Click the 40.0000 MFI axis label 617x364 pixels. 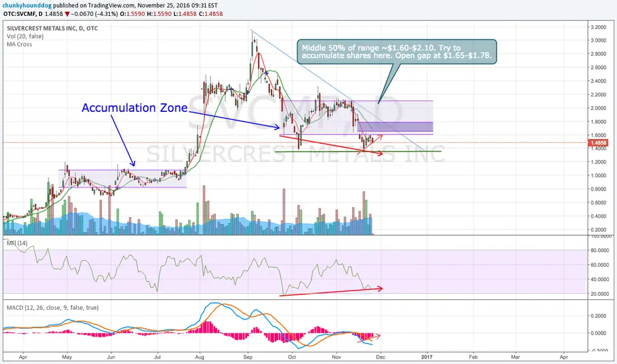click(x=599, y=279)
